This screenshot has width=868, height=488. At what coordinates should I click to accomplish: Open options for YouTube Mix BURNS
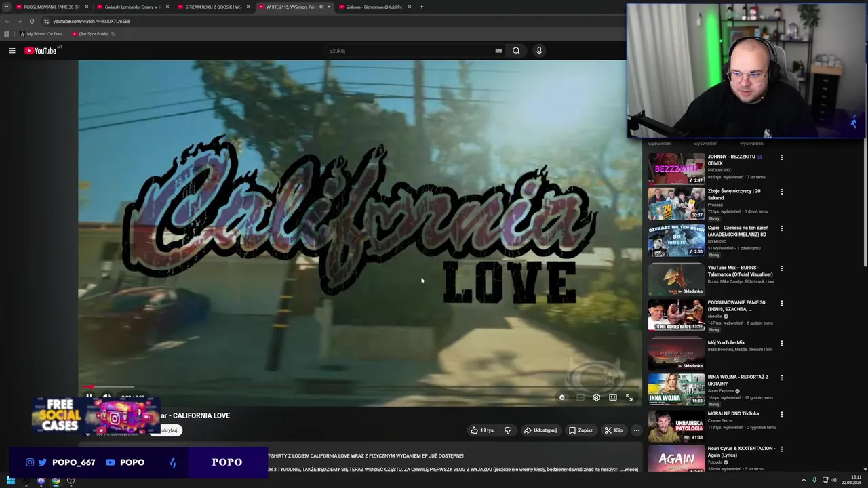(781, 268)
